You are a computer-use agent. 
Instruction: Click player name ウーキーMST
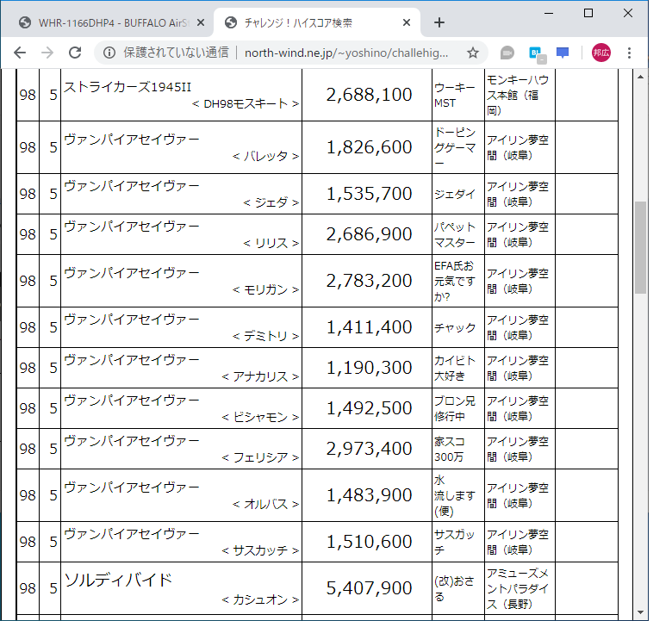[x=455, y=95]
